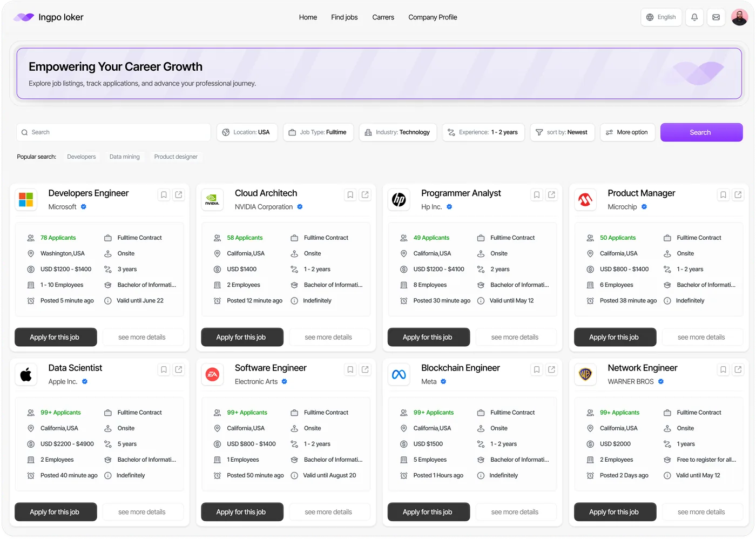The width and height of the screenshot is (756, 539).
Task: Open Cloud Architech external link icon
Action: (x=365, y=195)
